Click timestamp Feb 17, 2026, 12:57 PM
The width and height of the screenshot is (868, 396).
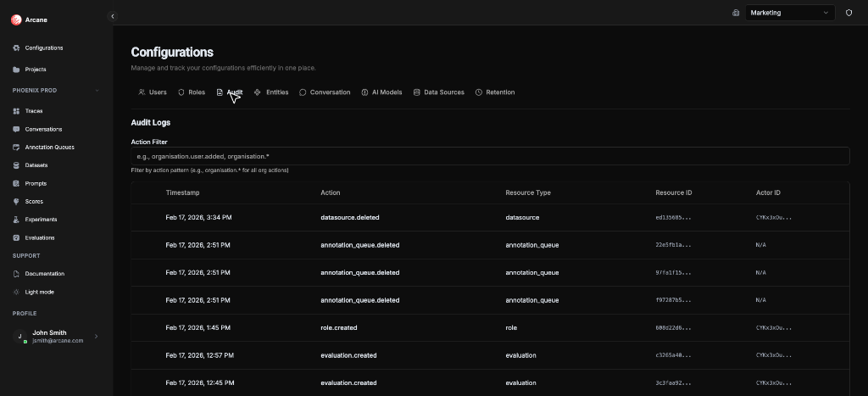click(x=200, y=355)
